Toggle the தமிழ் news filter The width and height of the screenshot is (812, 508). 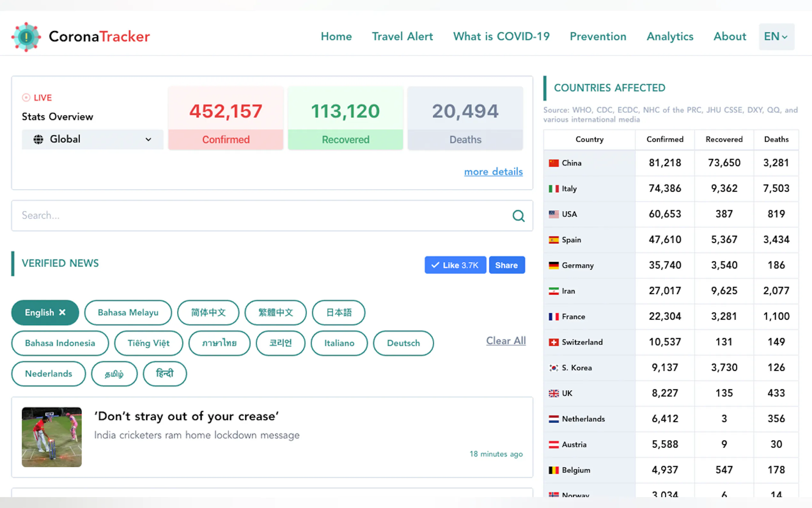(x=114, y=374)
